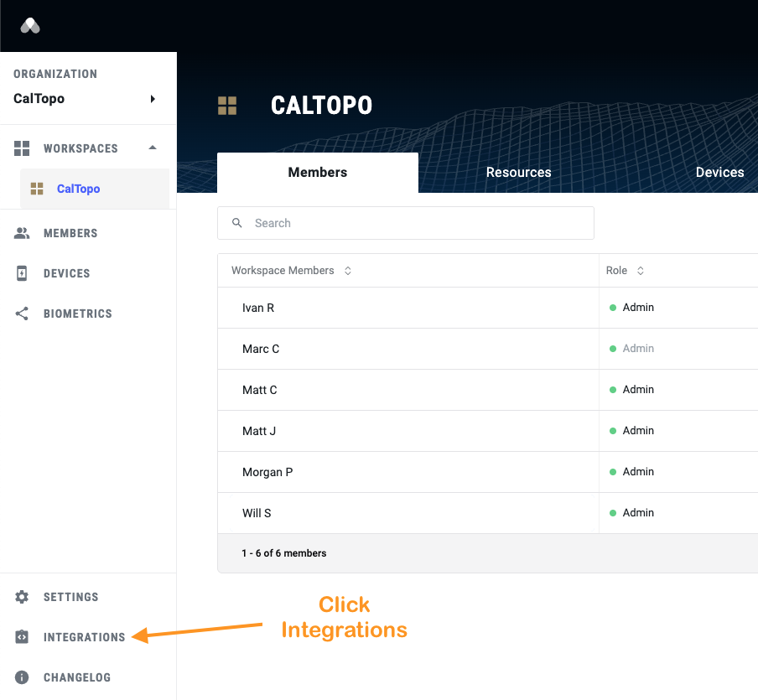Screen dimensions: 758x700
Task: Click the Members people icon in sidebar
Action: pyautogui.click(x=23, y=233)
